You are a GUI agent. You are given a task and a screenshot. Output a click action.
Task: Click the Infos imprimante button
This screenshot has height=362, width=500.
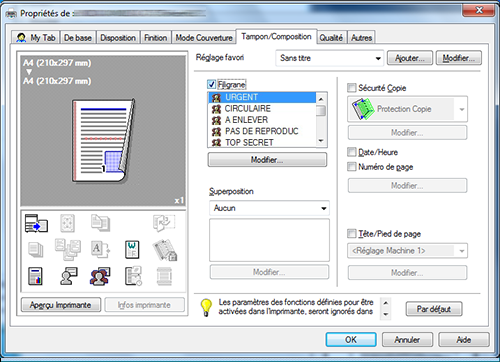pyautogui.click(x=144, y=305)
